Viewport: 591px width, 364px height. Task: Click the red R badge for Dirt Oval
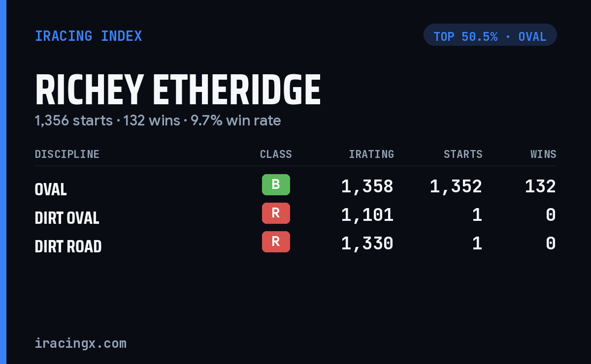276,213
